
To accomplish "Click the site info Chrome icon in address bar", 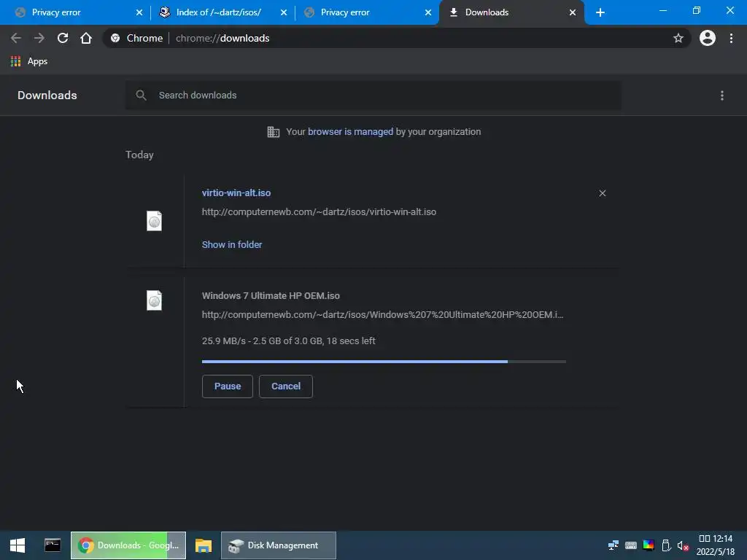I will tap(115, 38).
